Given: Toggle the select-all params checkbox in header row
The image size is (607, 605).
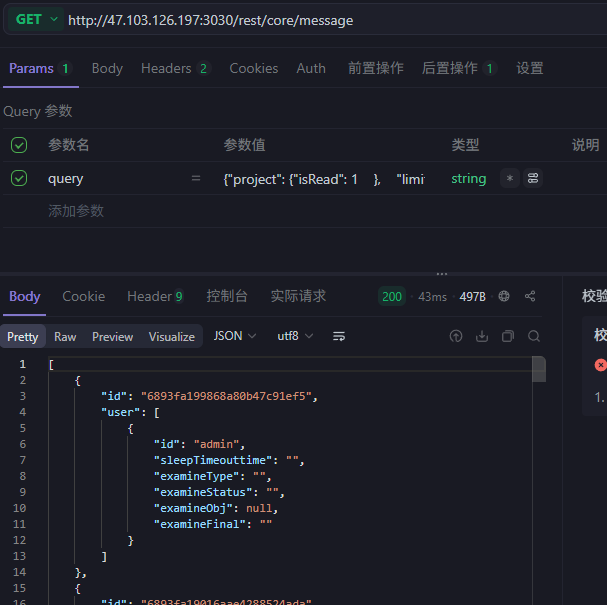Looking at the screenshot, I should coord(19,145).
